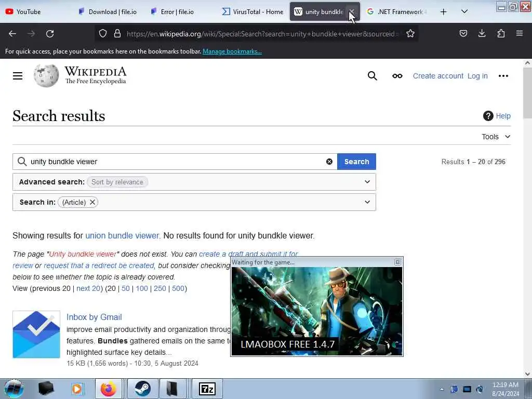Click the Help question mark icon

coord(488,116)
